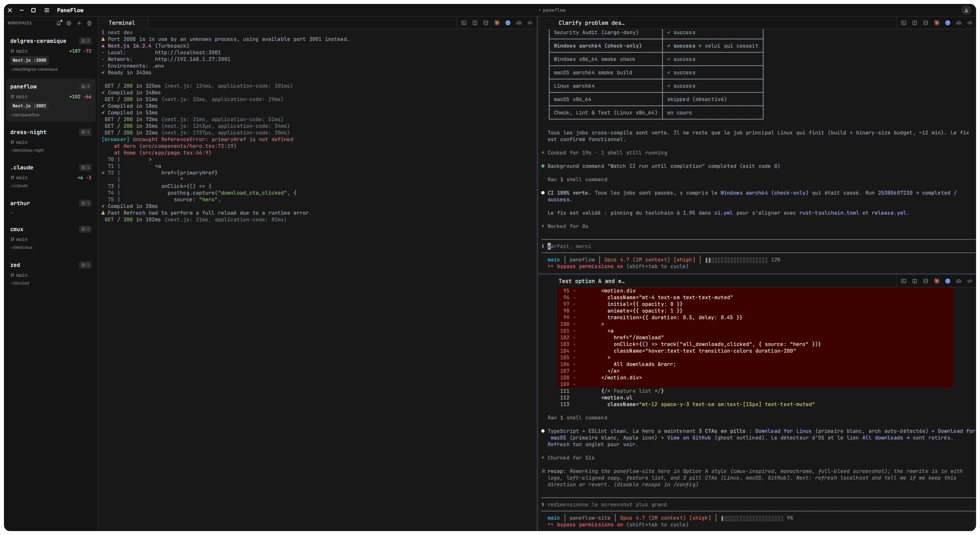The image size is (980, 535).
Task: Click blue agent terminal icon in Terminal pane
Action: point(508,23)
